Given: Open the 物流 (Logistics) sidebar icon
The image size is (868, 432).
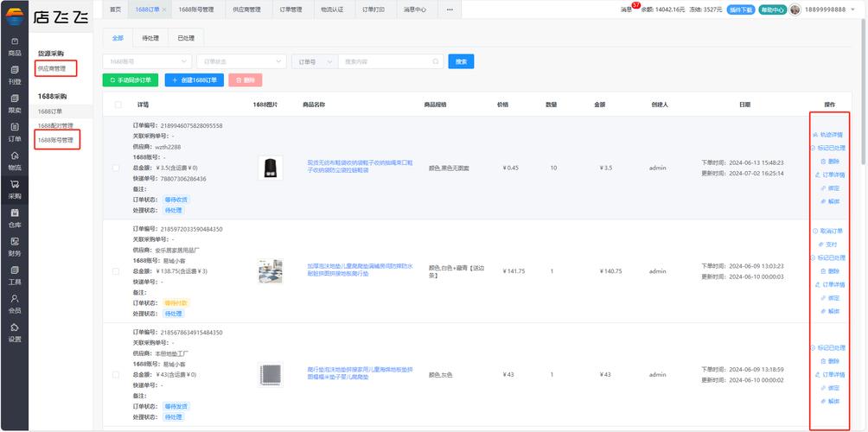Looking at the screenshot, I should point(15,160).
